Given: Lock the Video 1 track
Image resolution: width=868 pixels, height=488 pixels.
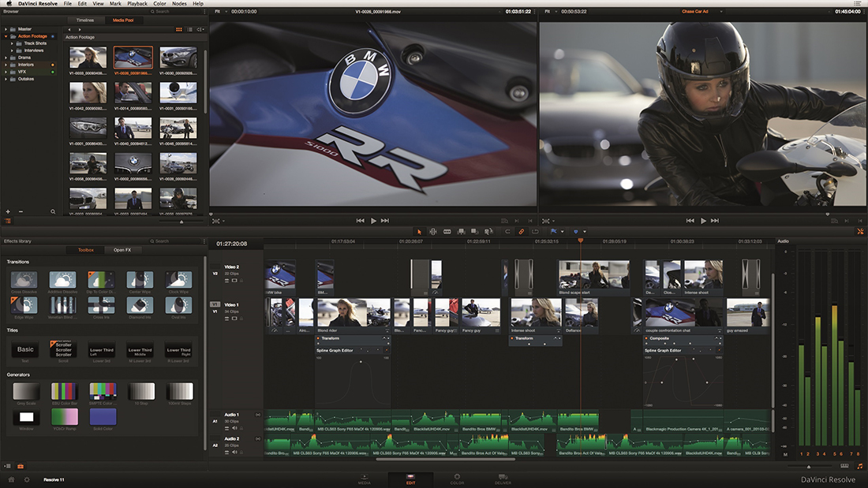Looking at the screenshot, I should pos(241,319).
